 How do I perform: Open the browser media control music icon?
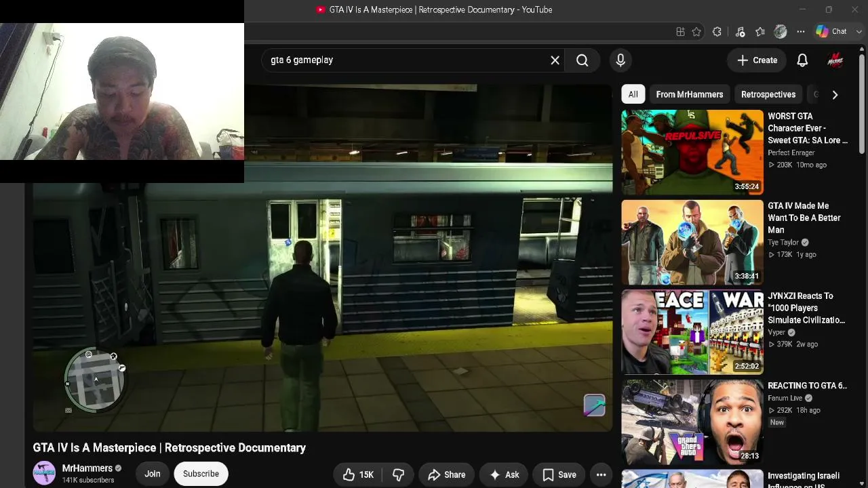tap(740, 32)
